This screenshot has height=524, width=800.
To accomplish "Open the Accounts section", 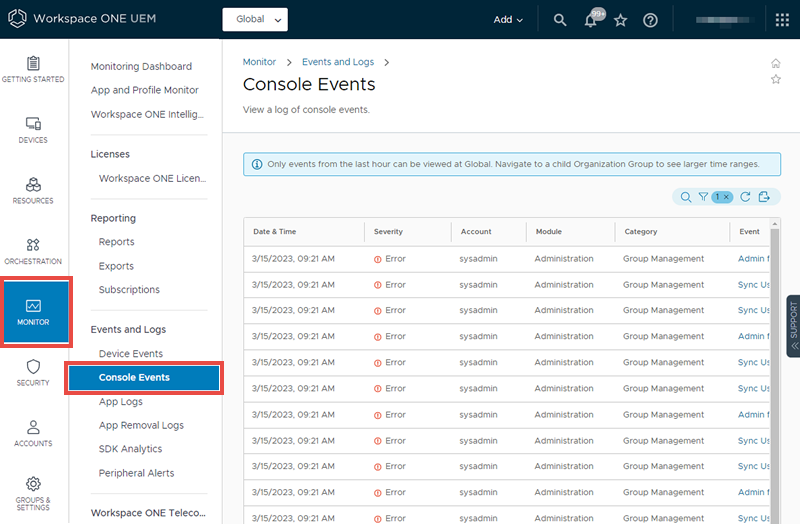I will [x=33, y=434].
